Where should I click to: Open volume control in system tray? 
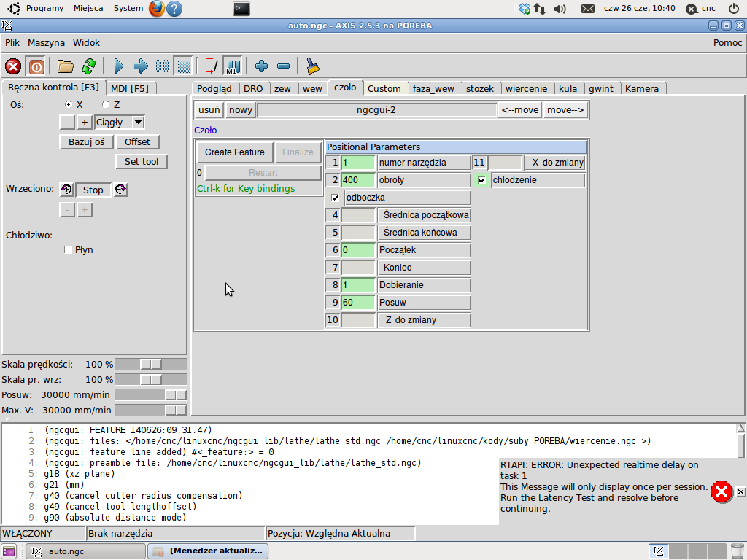coord(560,9)
